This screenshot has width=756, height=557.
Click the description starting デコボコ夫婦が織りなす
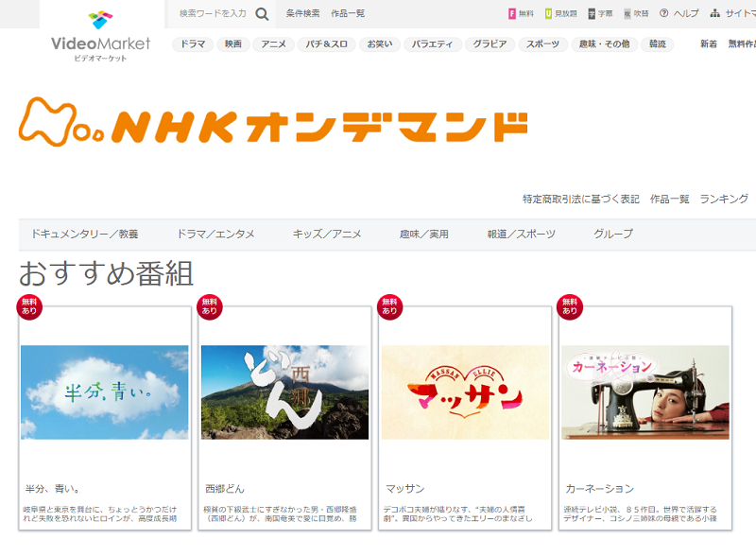[x=458, y=514]
